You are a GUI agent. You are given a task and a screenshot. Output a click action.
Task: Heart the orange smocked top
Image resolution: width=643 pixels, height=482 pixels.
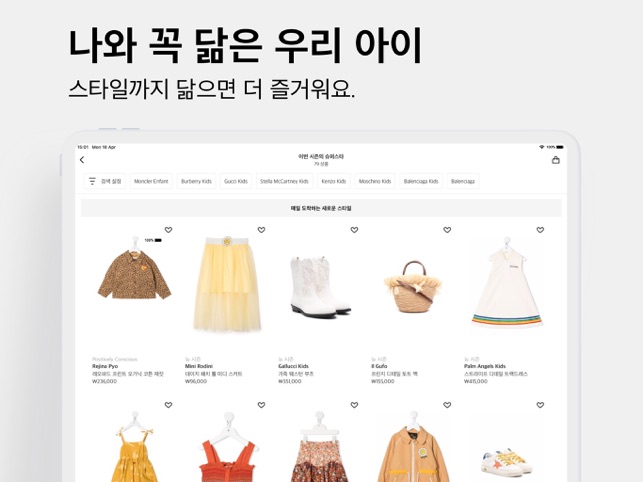[261, 405]
